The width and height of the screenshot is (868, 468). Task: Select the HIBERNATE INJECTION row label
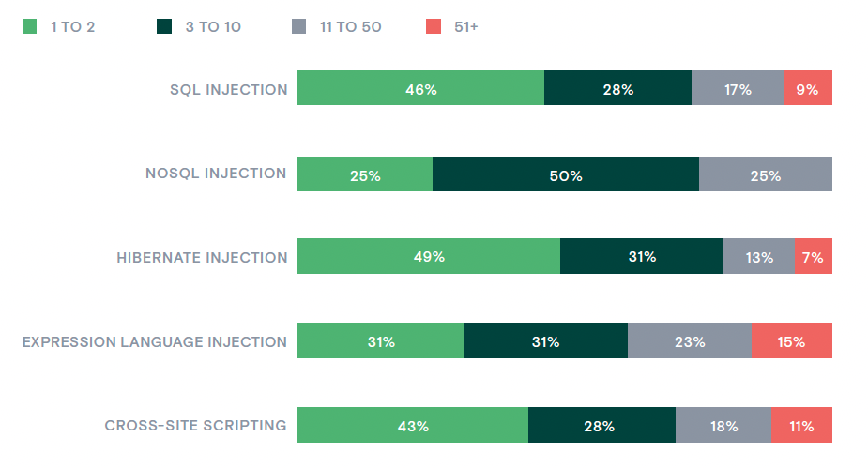coord(202,257)
